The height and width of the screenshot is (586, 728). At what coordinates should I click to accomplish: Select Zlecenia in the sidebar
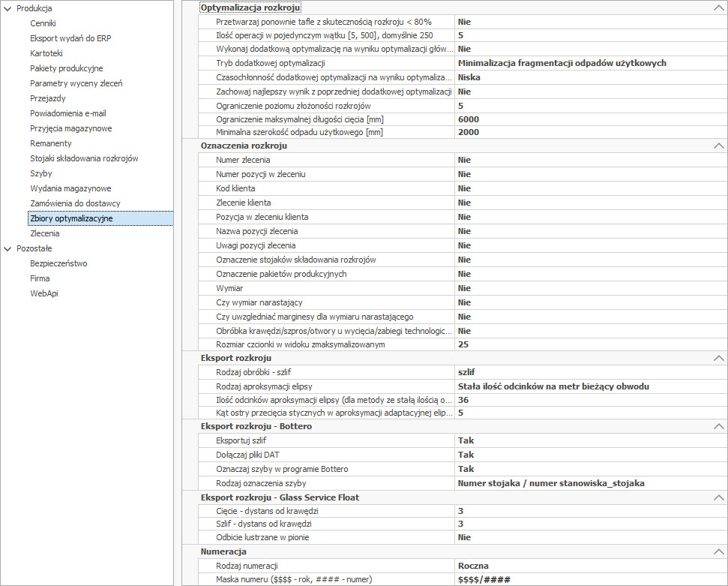44,233
